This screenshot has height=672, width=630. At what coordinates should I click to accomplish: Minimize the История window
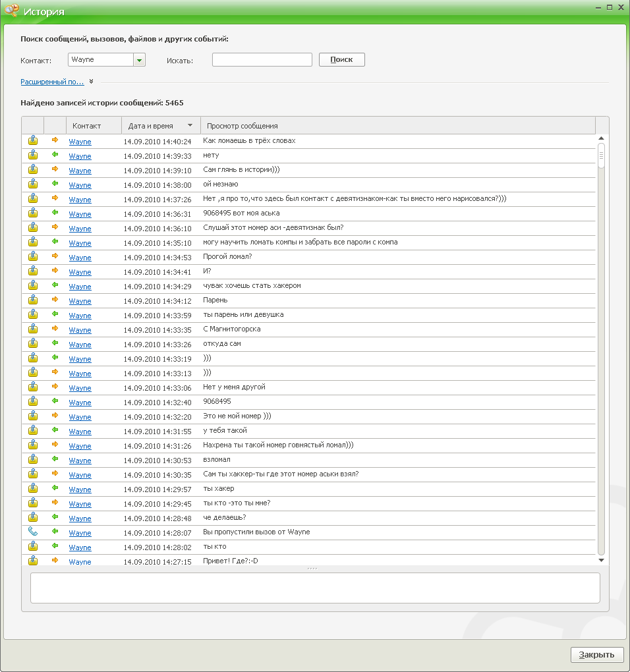pos(598,8)
